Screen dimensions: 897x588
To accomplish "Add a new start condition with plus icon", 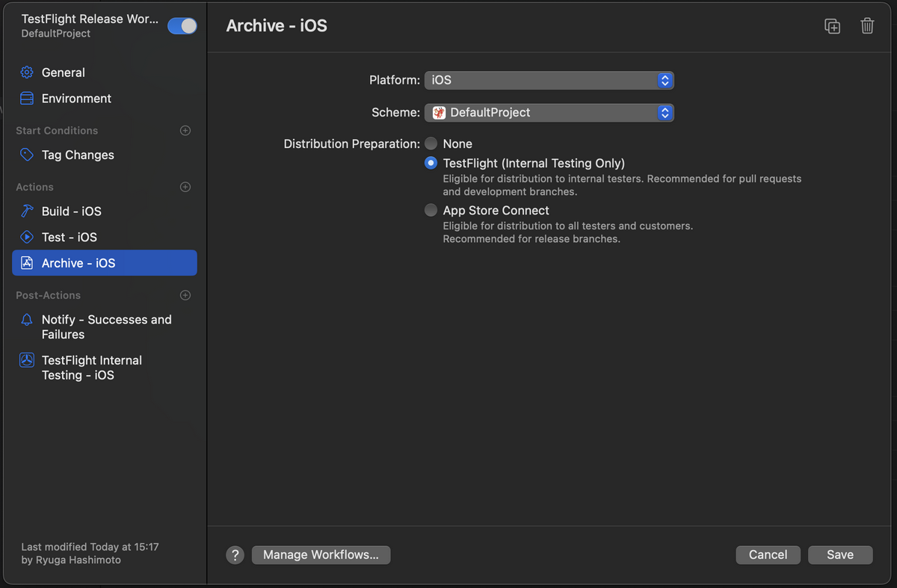I will point(185,131).
